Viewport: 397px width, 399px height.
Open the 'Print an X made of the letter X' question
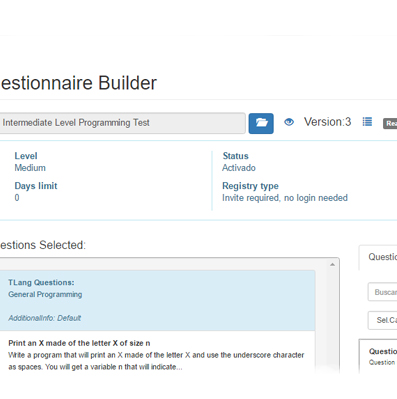coord(79,343)
